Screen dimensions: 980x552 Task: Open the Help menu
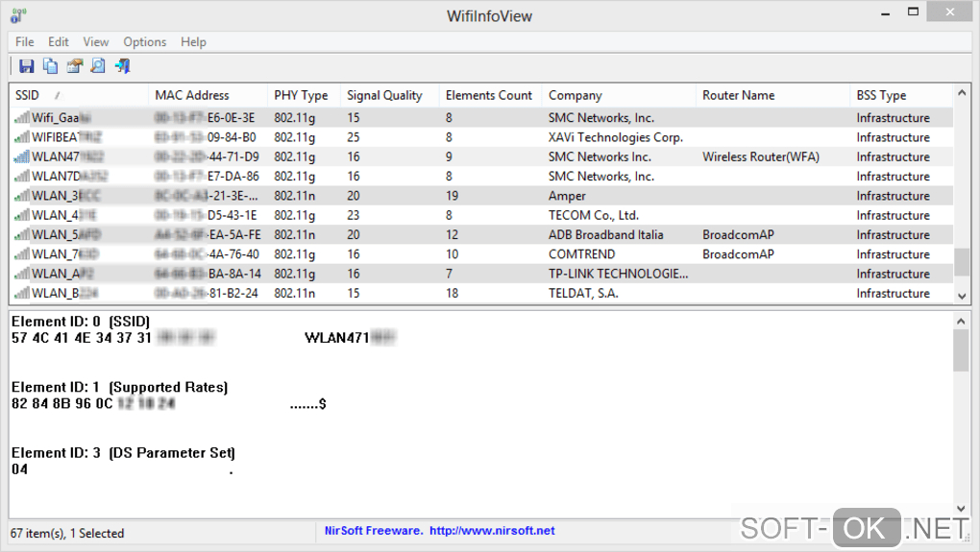[193, 42]
